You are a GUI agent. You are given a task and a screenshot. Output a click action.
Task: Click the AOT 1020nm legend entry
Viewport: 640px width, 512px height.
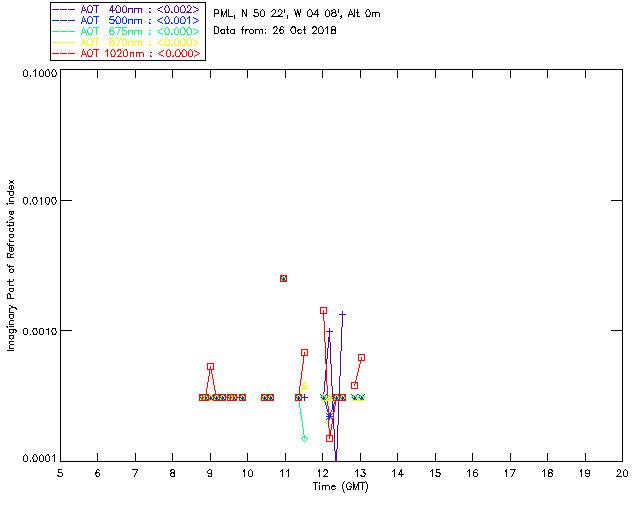[127, 53]
